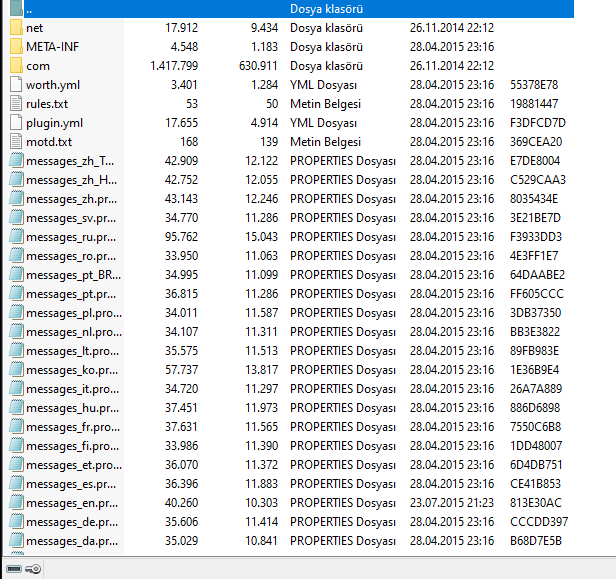Click CRC value 813E30AC for messages_en

536,503
